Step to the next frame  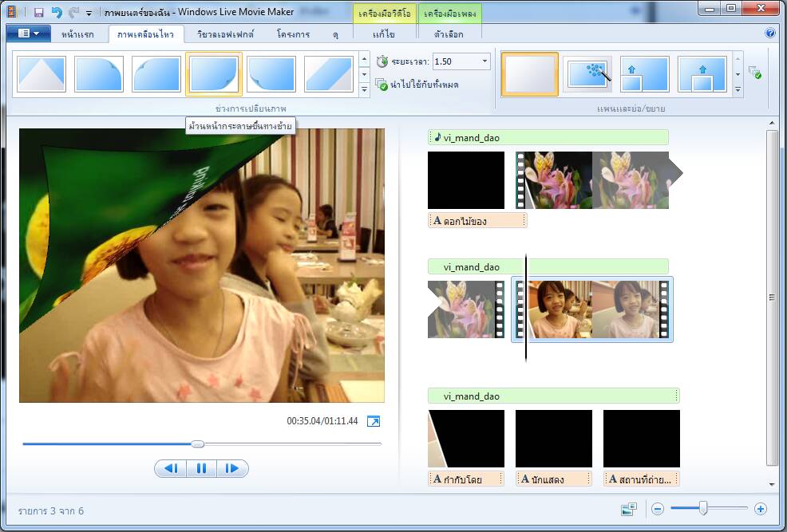point(231,468)
